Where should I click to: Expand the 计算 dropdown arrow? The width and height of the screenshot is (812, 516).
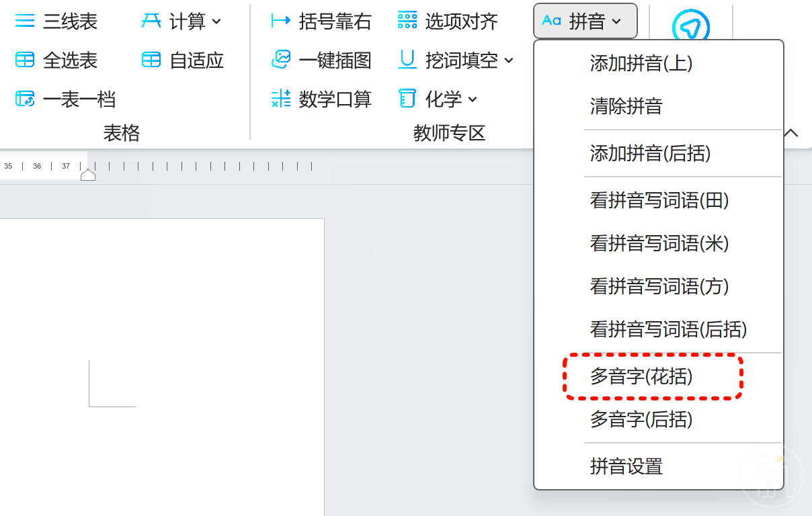[x=216, y=21]
